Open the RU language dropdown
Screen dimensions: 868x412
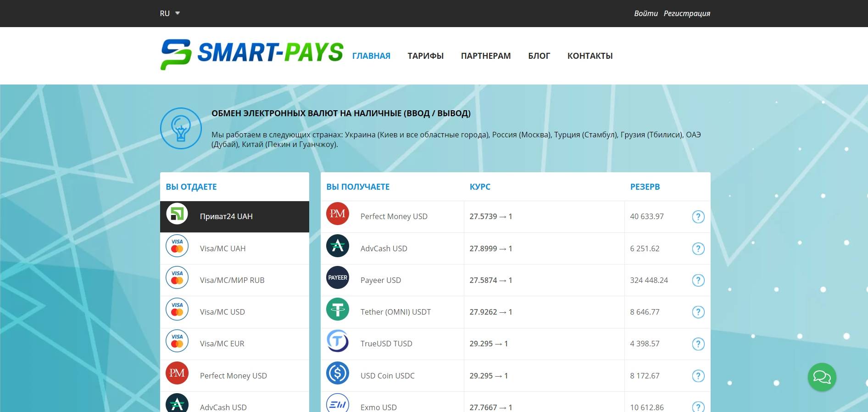click(x=170, y=13)
